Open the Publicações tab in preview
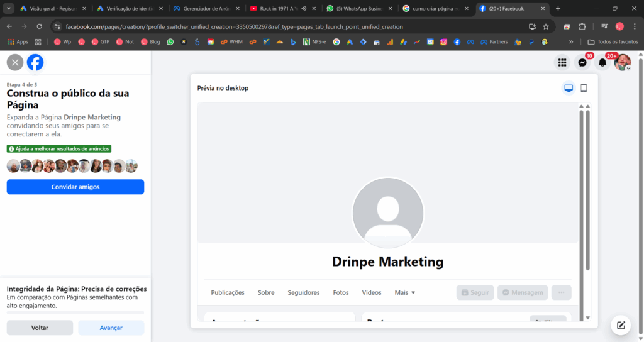This screenshot has height=342, width=644. pos(228,292)
